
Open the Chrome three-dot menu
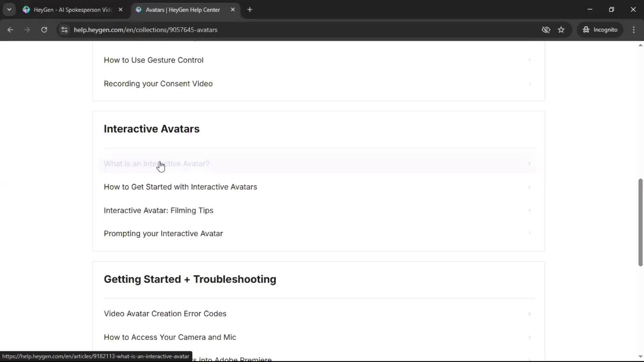634,30
